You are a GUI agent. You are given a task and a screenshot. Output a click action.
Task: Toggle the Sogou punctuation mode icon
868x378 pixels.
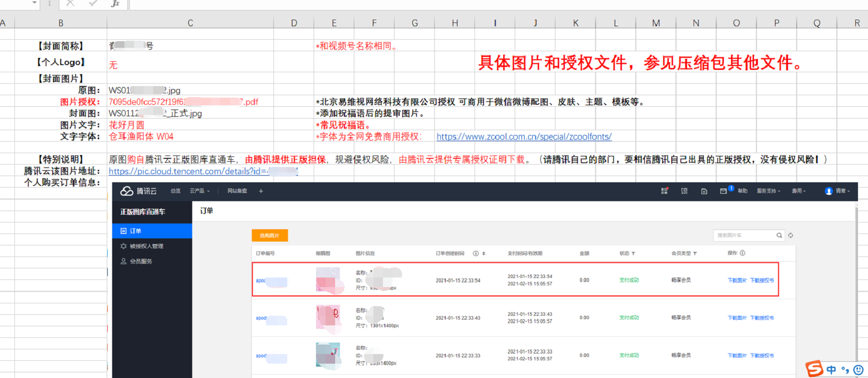845,370
